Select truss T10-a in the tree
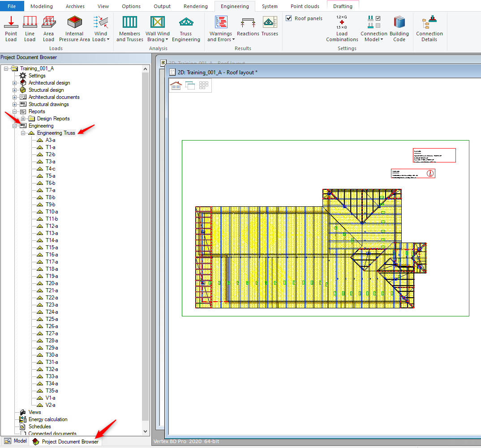The image size is (481, 448). point(52,212)
